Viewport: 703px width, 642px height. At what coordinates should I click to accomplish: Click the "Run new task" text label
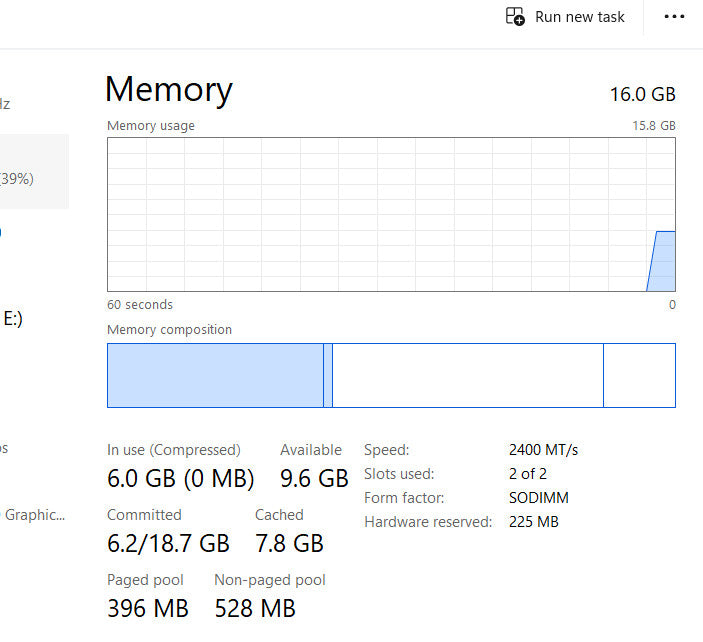[x=579, y=16]
